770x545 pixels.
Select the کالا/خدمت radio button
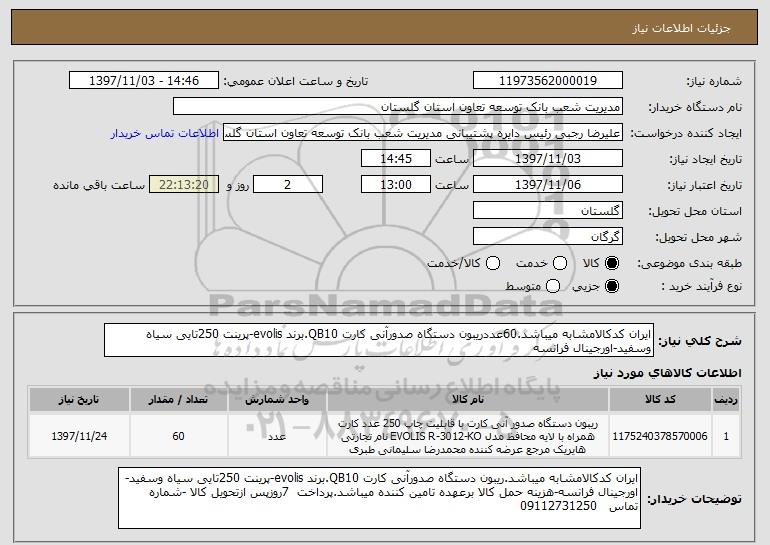point(493,263)
